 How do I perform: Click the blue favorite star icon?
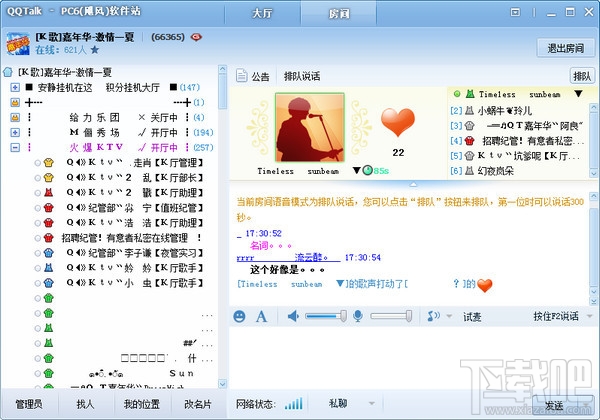point(95,49)
